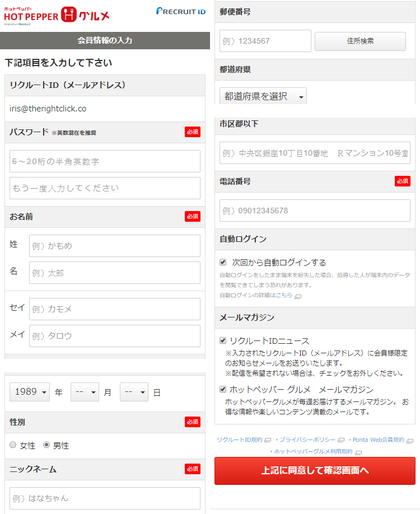Image resolution: width=420 pixels, height=514 pixels.
Task: Click external link icon after プライバシーポリシー
Action: pos(341,440)
